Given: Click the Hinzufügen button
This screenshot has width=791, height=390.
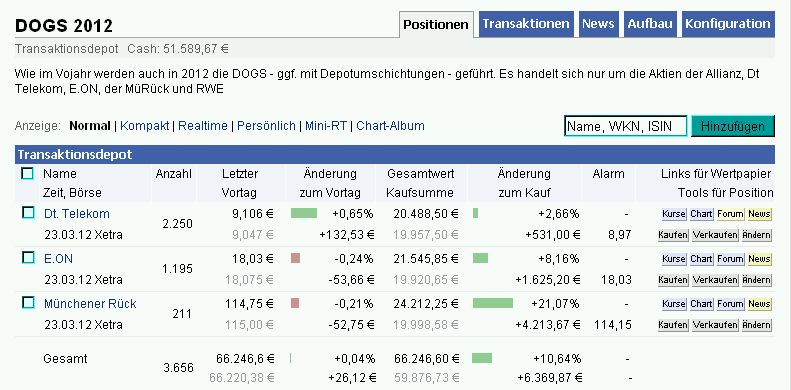Looking at the screenshot, I should (x=732, y=126).
